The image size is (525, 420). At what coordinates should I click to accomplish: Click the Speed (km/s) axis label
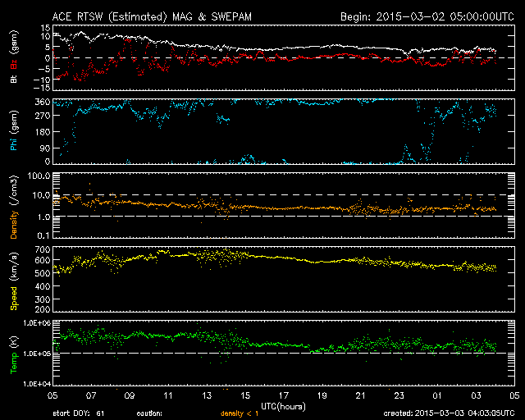[x=16, y=279]
